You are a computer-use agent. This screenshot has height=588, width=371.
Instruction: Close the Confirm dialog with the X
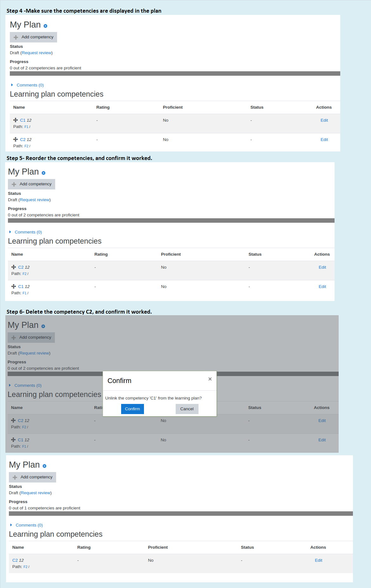click(x=210, y=379)
